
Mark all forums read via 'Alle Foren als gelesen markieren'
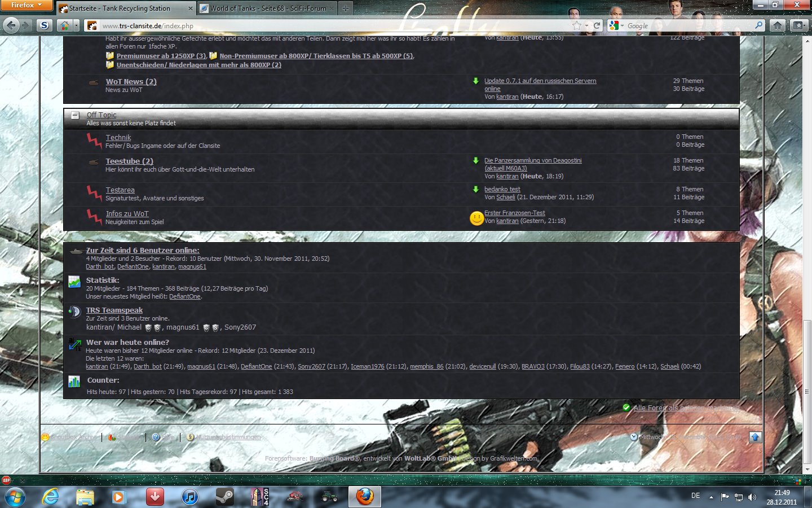point(686,408)
